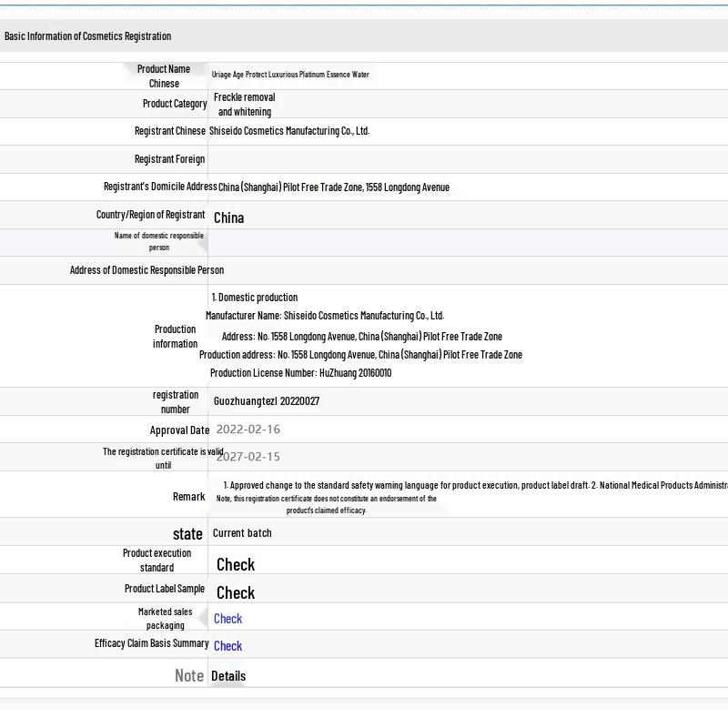Click the remark beginning '1. Approved change'
Image resolution: width=728 pixels, height=728 pixels.
(475, 486)
